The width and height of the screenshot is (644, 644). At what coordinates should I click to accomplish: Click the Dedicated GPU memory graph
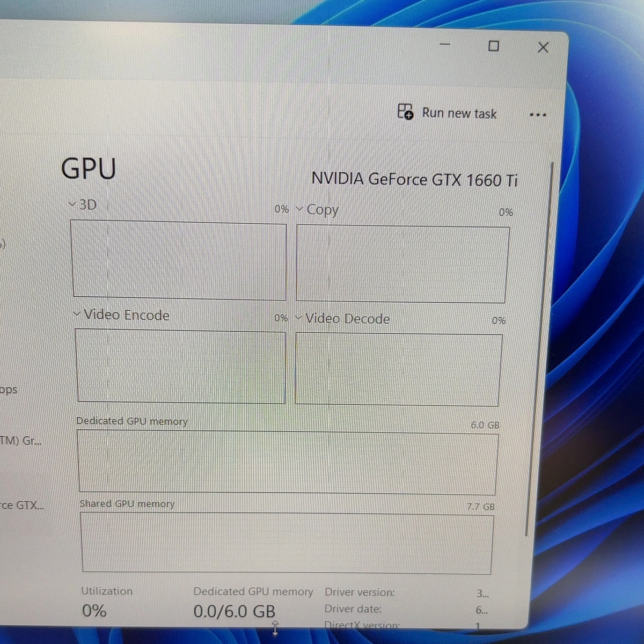point(288,463)
